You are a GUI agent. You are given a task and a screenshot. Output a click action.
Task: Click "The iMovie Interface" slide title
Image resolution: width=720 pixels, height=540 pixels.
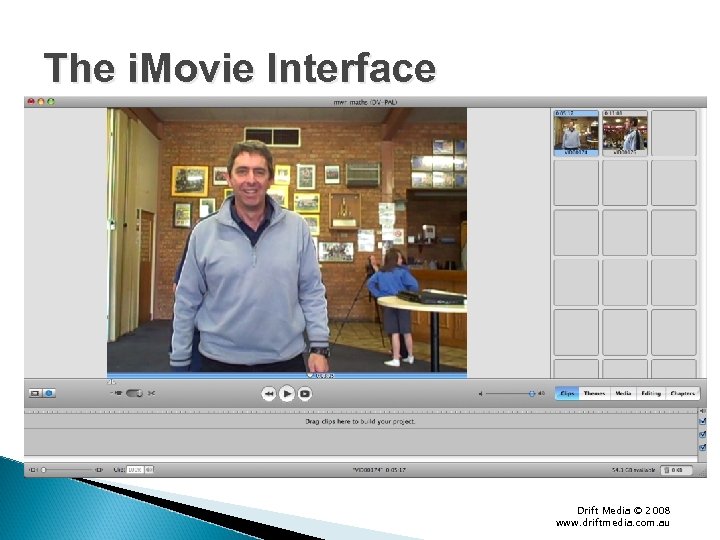[x=239, y=68]
